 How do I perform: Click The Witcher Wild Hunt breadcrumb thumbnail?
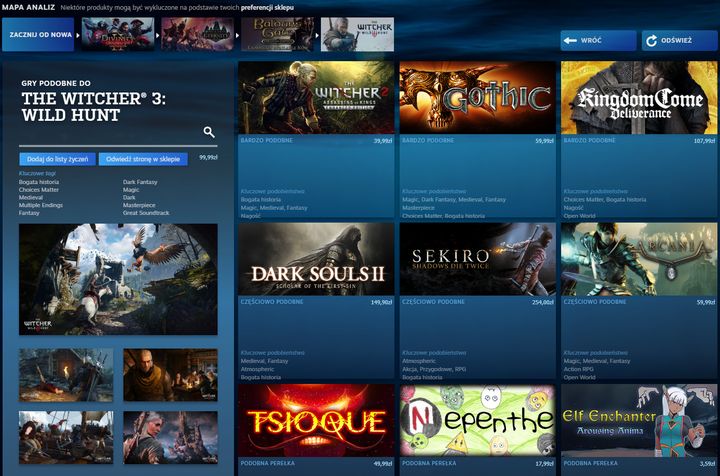coord(357,35)
